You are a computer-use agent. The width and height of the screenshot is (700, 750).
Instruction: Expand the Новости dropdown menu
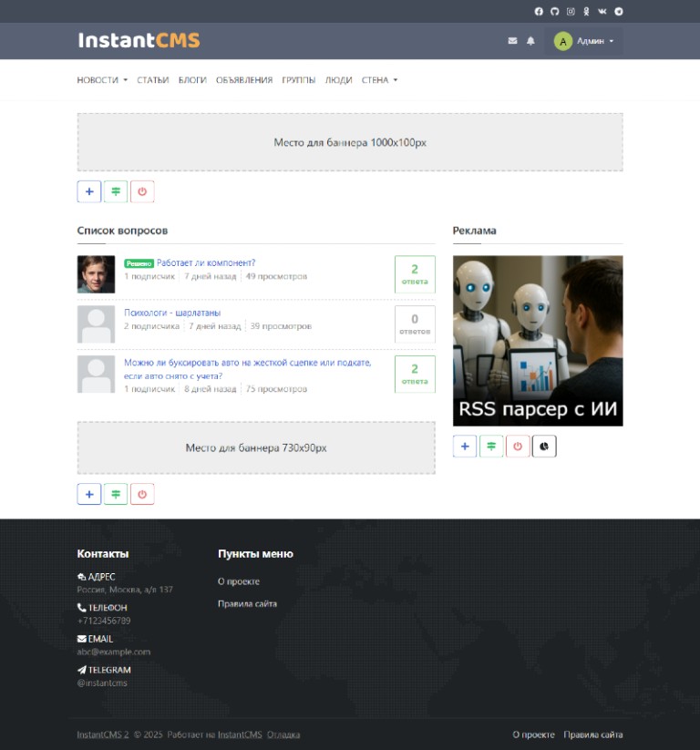click(101, 80)
